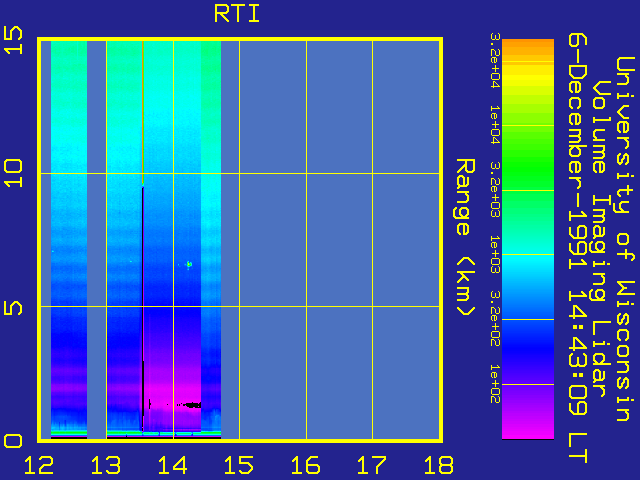
Task: Click the x-axis label 12
Action: pyautogui.click(x=39, y=465)
